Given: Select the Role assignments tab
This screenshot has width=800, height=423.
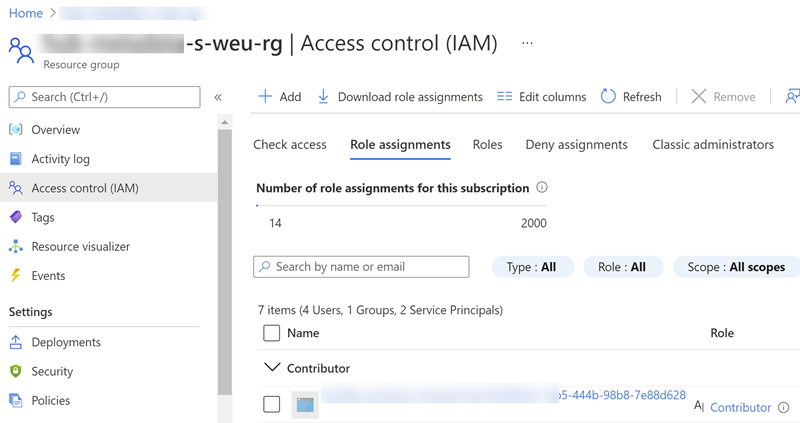Looking at the screenshot, I should coord(400,145).
